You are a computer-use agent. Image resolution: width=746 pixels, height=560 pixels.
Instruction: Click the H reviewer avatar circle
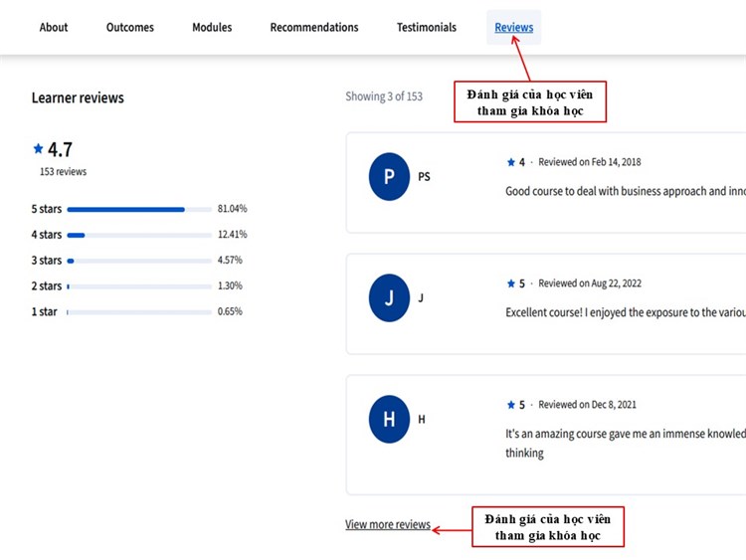pos(389,419)
